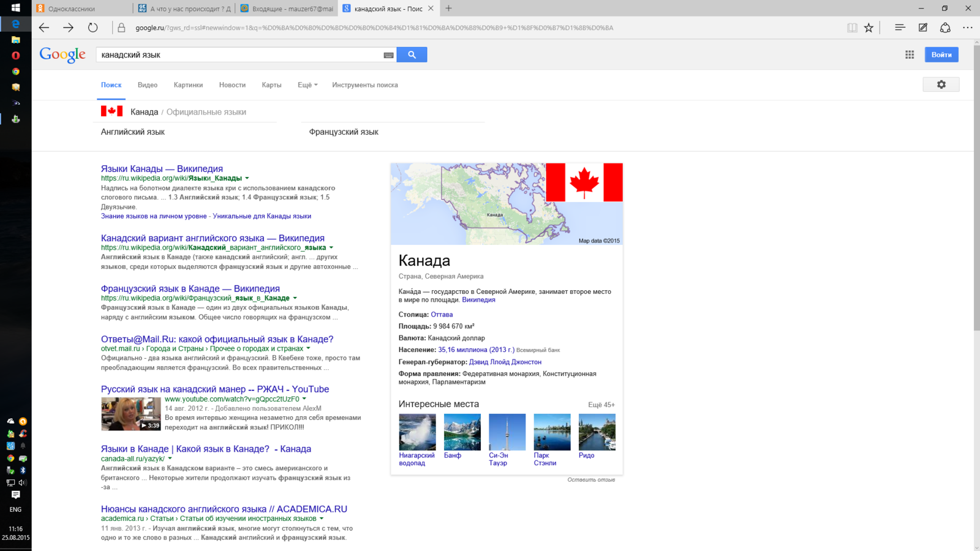Open File Explorer from taskbar
Viewport: 980px width, 551px height.
pyautogui.click(x=16, y=40)
